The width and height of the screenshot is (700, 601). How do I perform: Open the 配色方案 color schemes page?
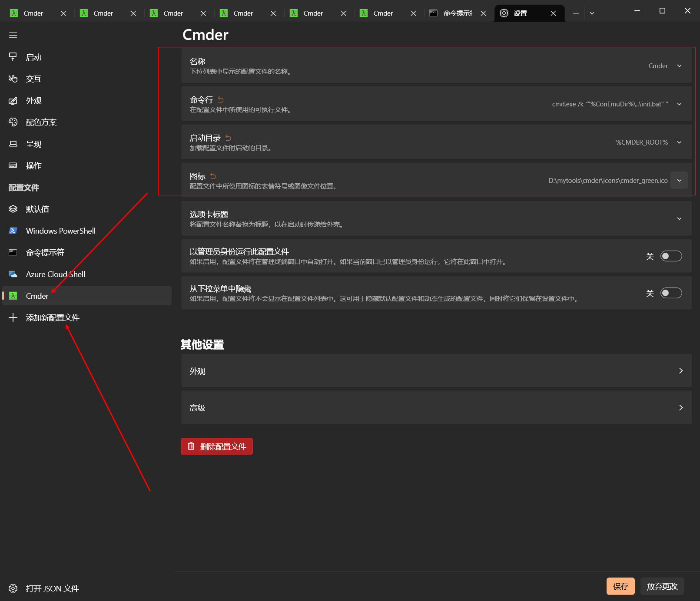point(41,122)
